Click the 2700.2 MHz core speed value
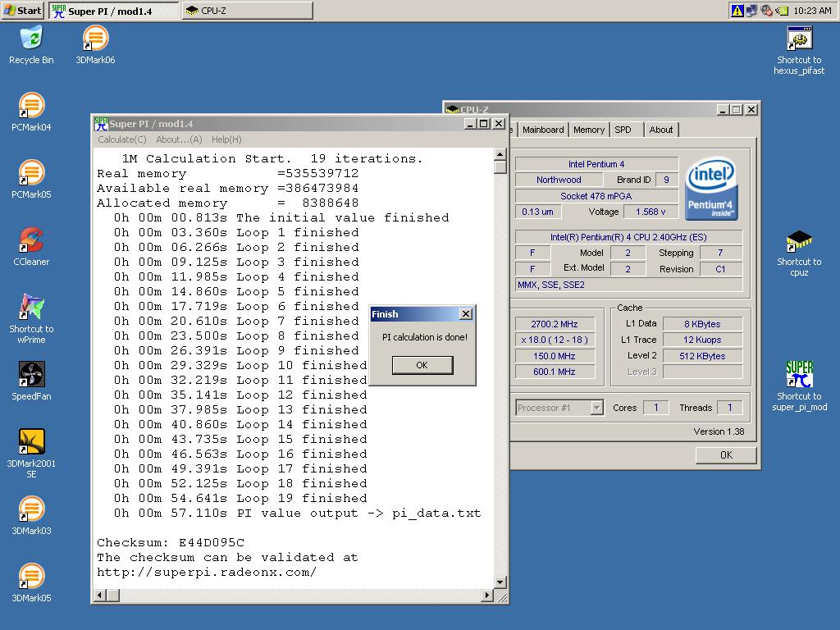The height and width of the screenshot is (630, 840). (x=555, y=324)
